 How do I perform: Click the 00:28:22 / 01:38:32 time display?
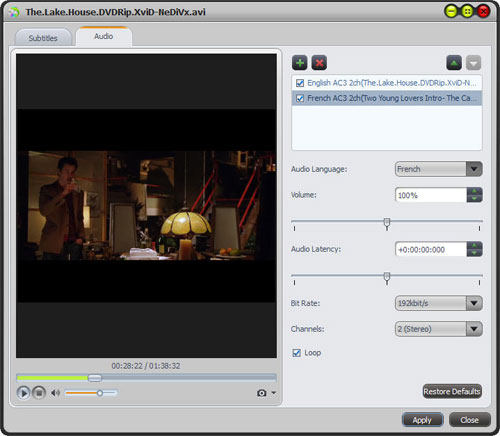pyautogui.click(x=146, y=366)
